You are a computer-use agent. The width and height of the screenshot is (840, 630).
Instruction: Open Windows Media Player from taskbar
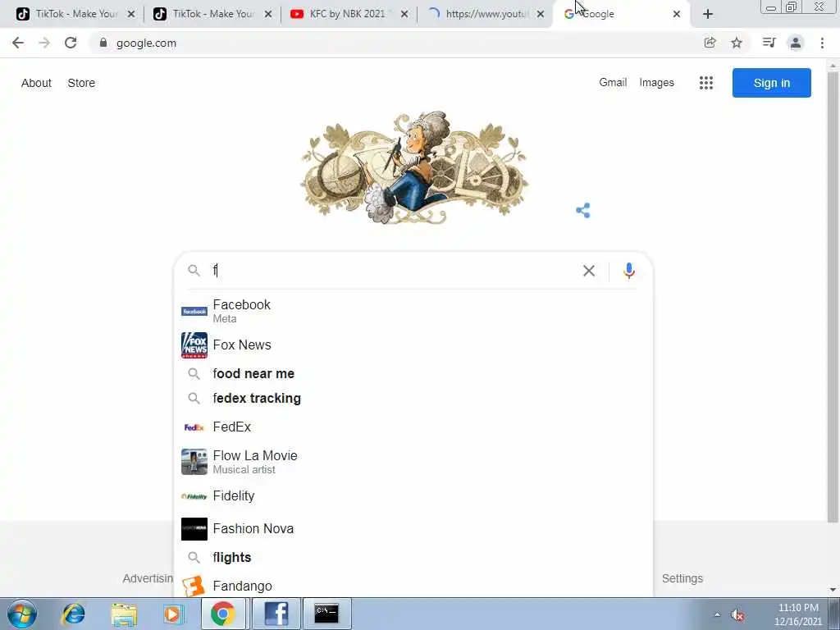[x=173, y=614]
